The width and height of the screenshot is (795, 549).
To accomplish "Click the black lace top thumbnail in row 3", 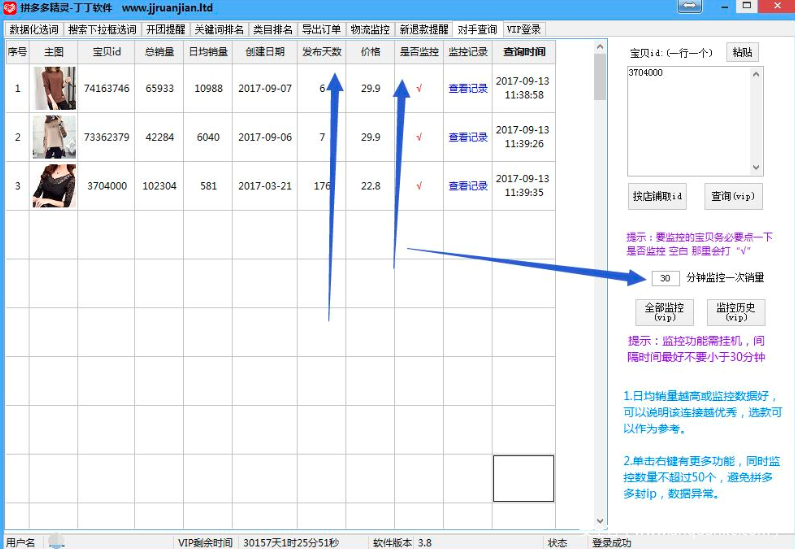I will [54, 186].
